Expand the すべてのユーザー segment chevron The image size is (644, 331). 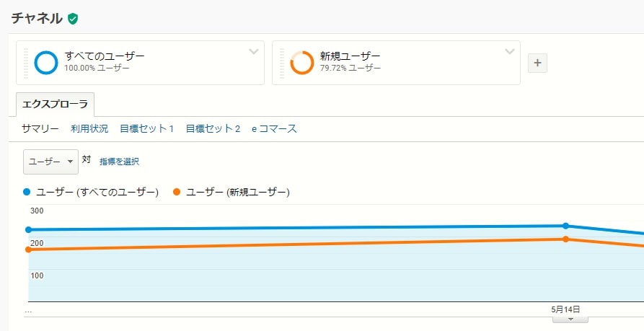point(254,52)
